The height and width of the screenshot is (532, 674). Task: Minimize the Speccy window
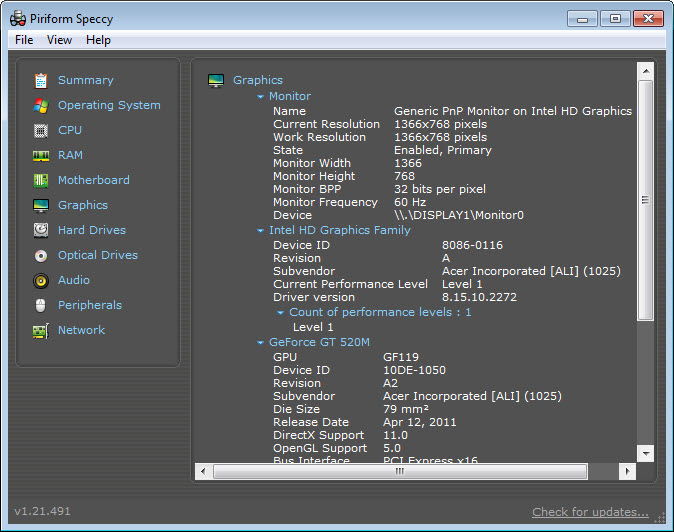tap(582, 19)
